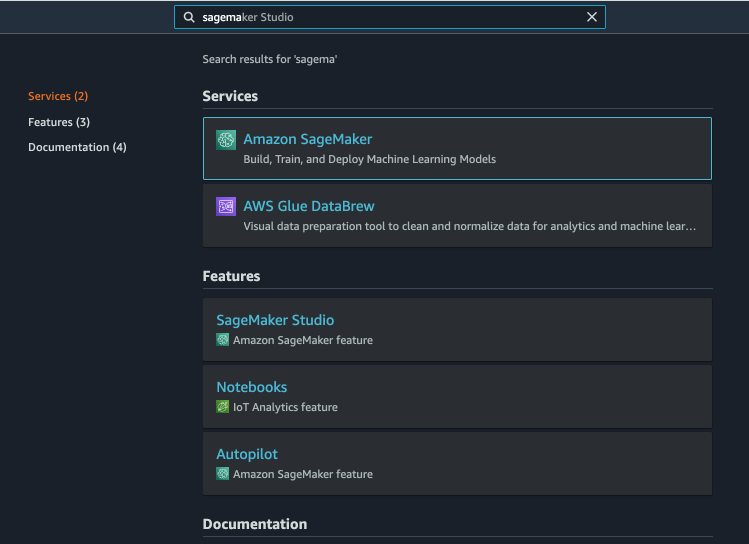Image resolution: width=749 pixels, height=544 pixels.
Task: Click the 'Search results for sagema' text
Action: (270, 59)
